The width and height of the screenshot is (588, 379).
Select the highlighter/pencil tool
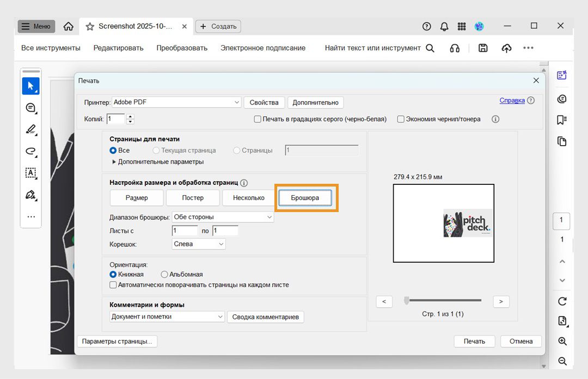click(x=31, y=130)
